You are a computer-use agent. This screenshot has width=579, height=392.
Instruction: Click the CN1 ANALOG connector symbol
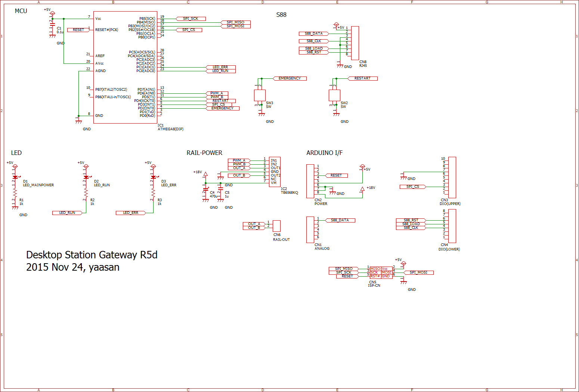click(310, 230)
